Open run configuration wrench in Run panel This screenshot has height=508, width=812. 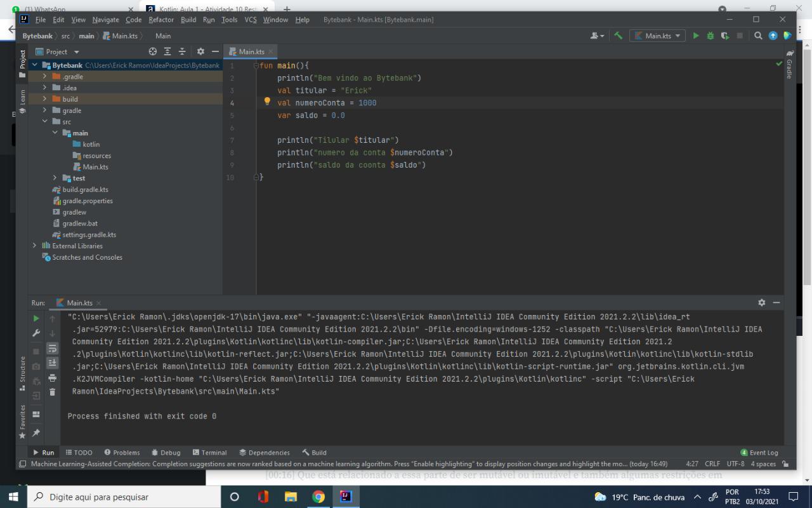coord(36,333)
